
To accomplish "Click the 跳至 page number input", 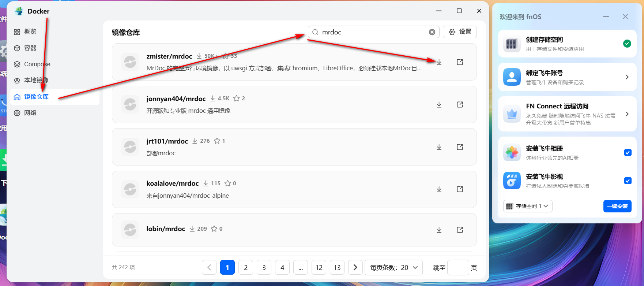I will tap(458, 268).
